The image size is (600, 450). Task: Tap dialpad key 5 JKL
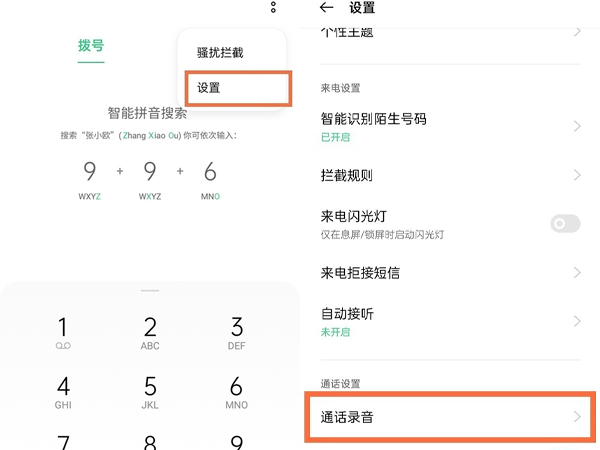(x=150, y=392)
